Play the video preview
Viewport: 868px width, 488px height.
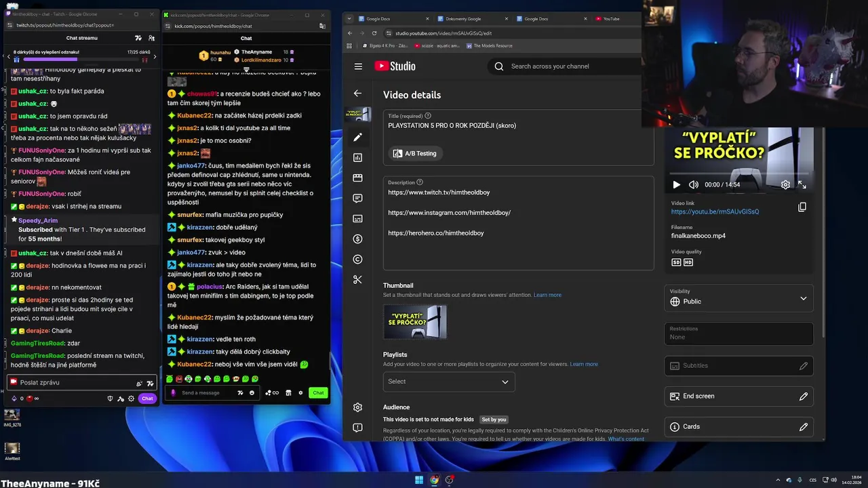click(676, 184)
